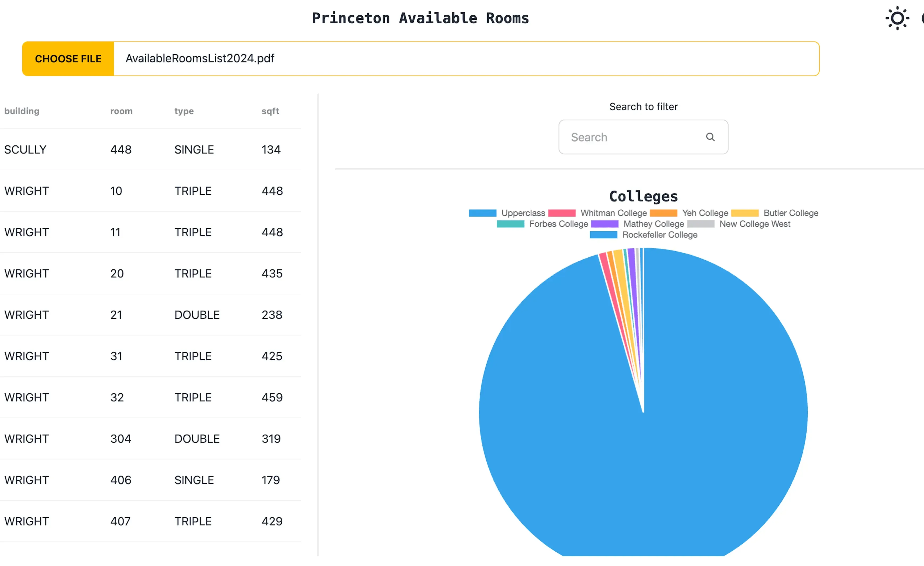The width and height of the screenshot is (924, 566).
Task: Sort the table by the sqft column
Action: 270,111
